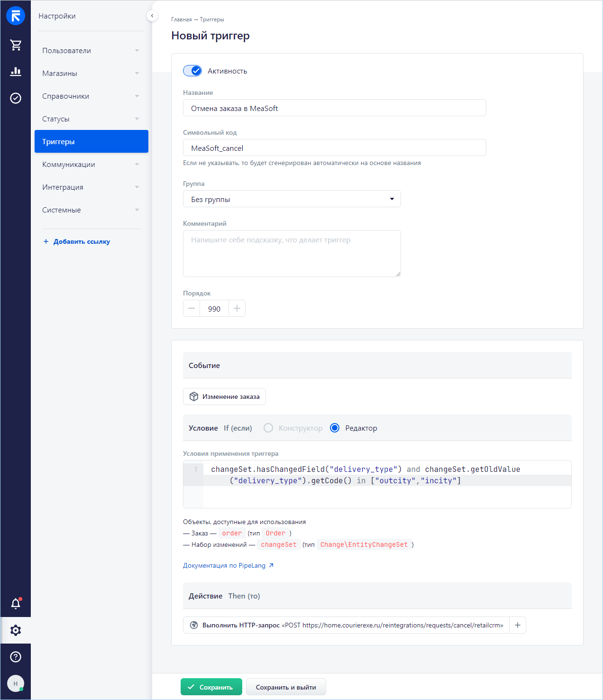Click the Добавить ссылку link
Screen dimensions: 603x700
point(82,241)
